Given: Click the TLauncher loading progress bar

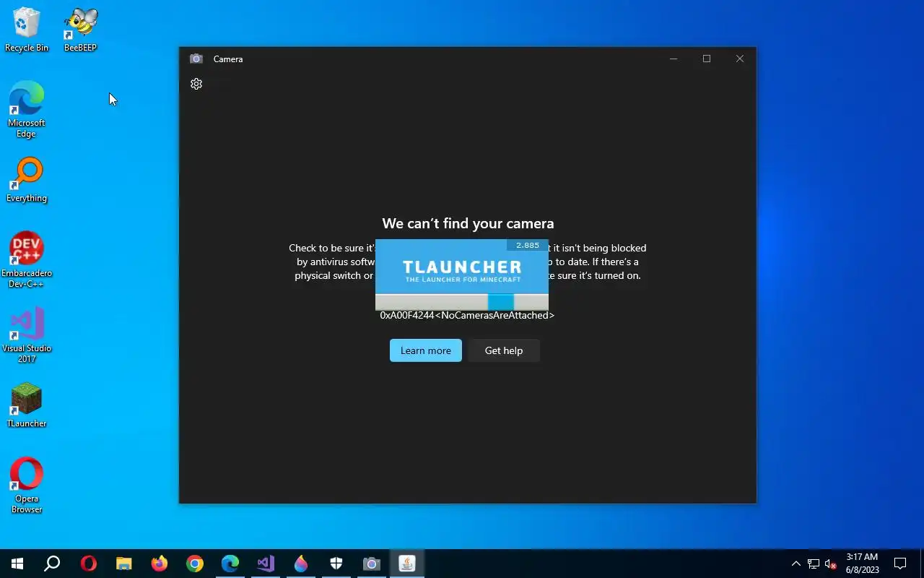Looking at the screenshot, I should pyautogui.click(x=462, y=302).
